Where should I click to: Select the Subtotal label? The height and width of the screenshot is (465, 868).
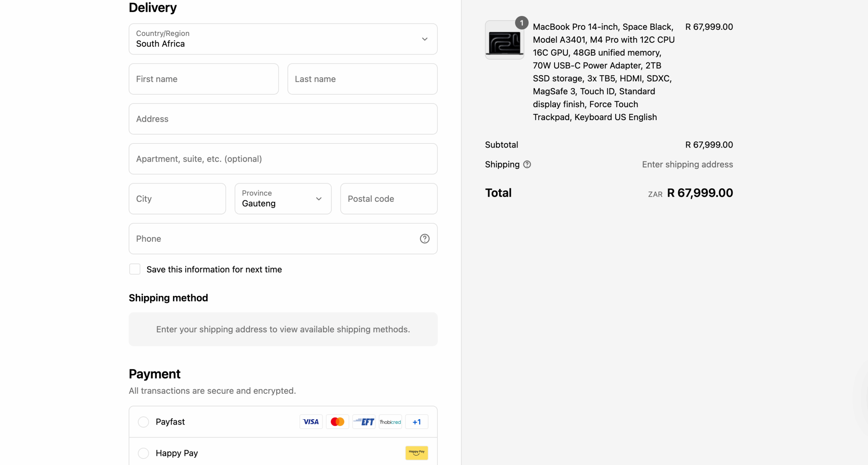tap(501, 145)
